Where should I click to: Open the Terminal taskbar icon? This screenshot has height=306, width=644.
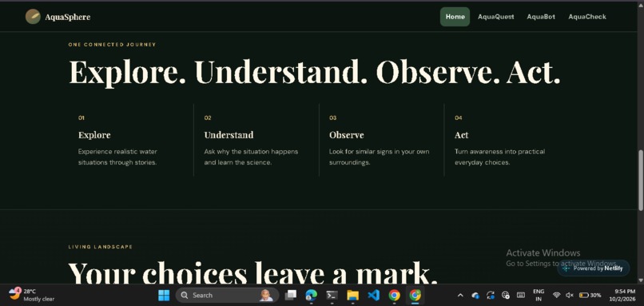[332, 295]
